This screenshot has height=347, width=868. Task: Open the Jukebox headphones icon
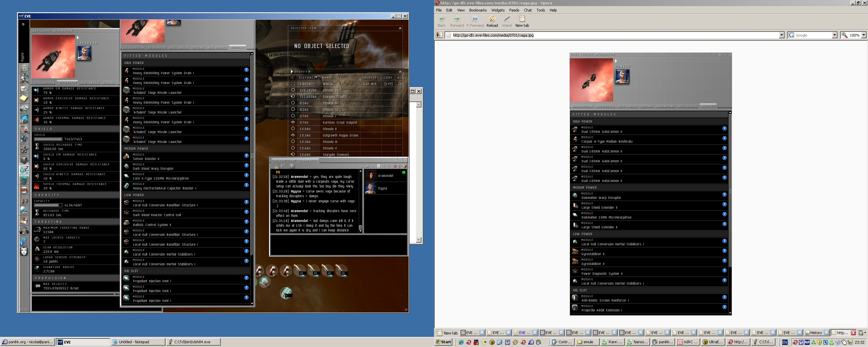pos(24,231)
